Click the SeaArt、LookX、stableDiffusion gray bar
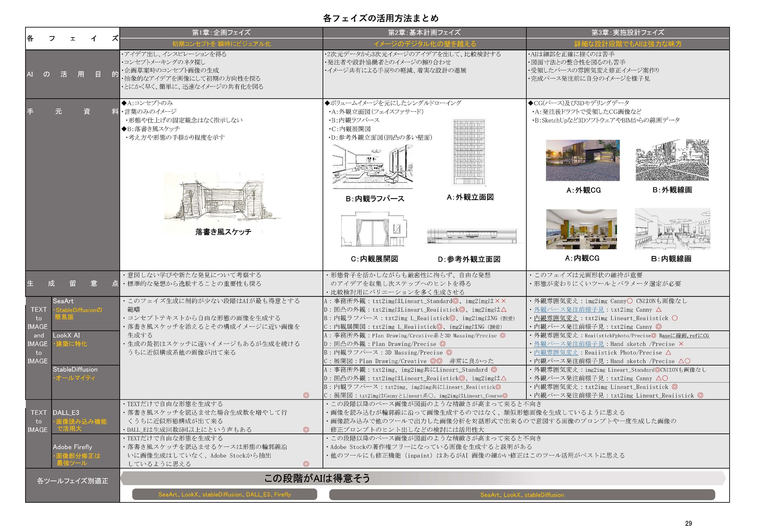757x532 pixels. pyautogui.click(x=523, y=495)
